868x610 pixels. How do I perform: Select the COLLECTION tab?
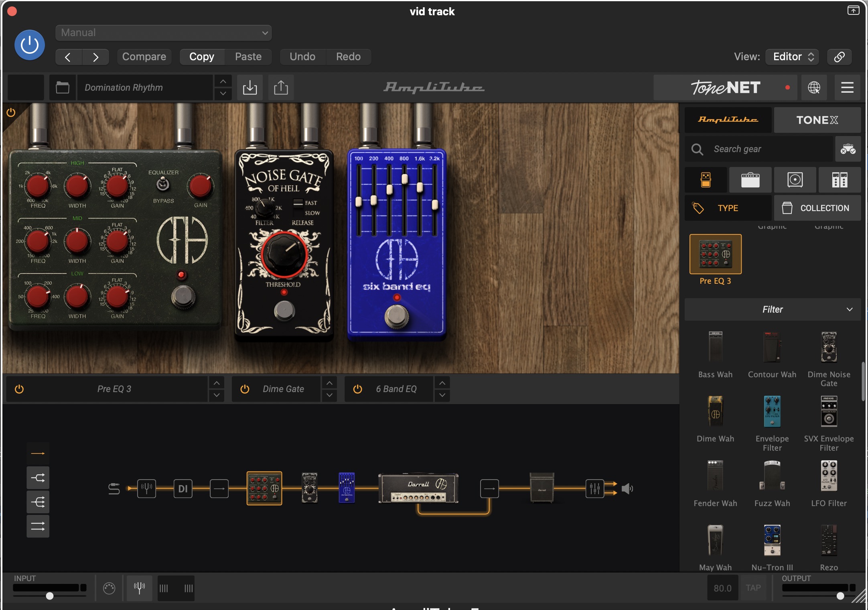(817, 208)
